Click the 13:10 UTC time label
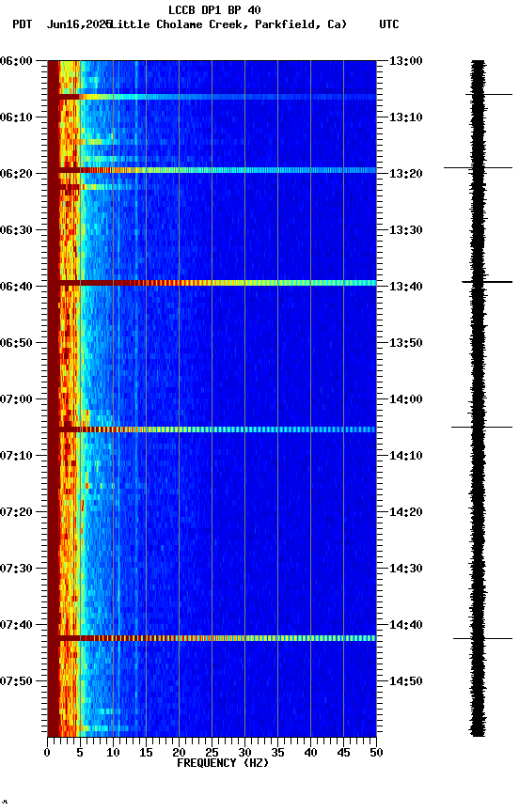 (x=406, y=117)
